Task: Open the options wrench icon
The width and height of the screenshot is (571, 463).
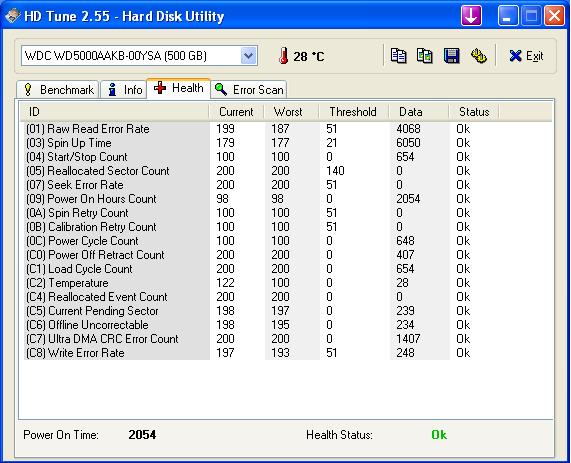Action: [x=479, y=56]
